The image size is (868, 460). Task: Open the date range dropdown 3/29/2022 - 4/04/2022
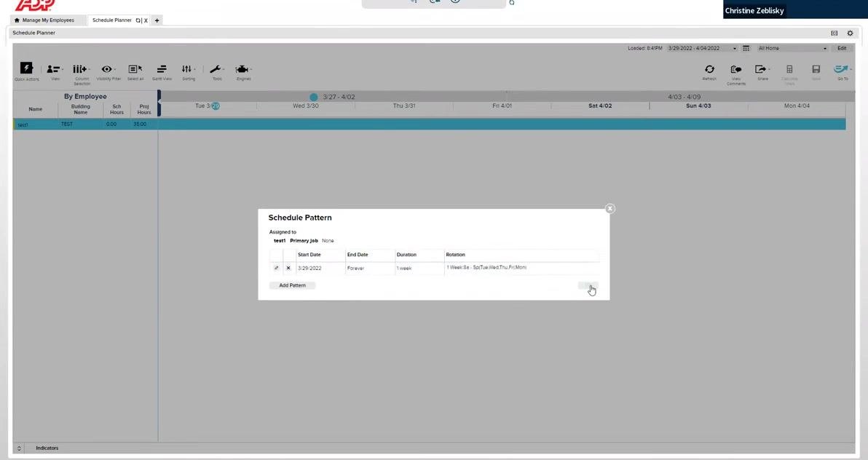(x=702, y=48)
